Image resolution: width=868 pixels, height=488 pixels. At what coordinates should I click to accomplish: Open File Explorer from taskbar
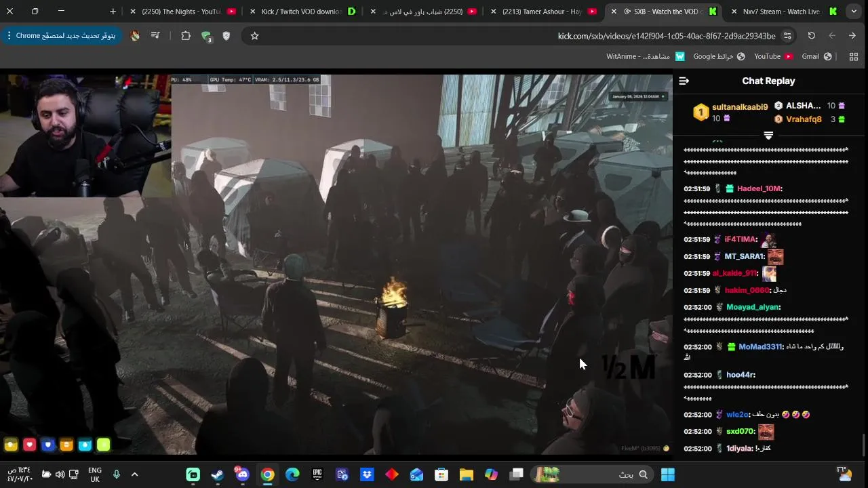pyautogui.click(x=467, y=474)
